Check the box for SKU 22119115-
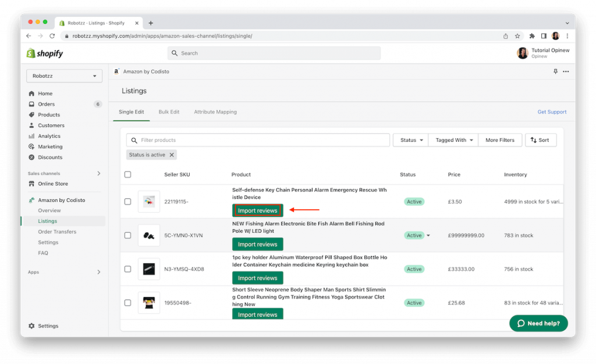This screenshot has height=364, width=596. (127, 202)
